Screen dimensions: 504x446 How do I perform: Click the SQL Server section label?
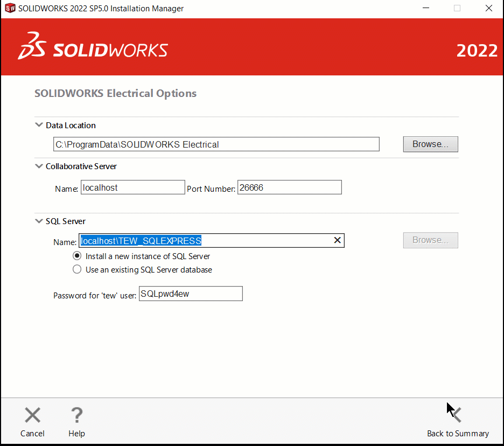(66, 221)
